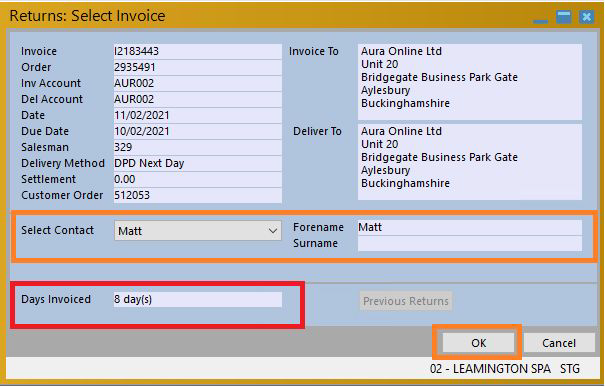Select the Delivery Method field DPD Next Day
605x387 pixels.
point(198,164)
